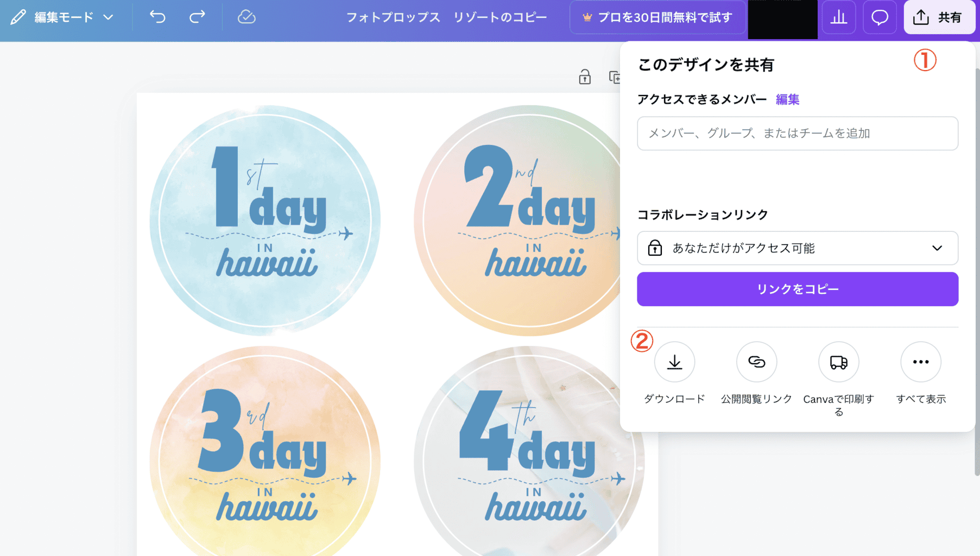
Task: Click the cloud save status icon
Action: click(246, 17)
